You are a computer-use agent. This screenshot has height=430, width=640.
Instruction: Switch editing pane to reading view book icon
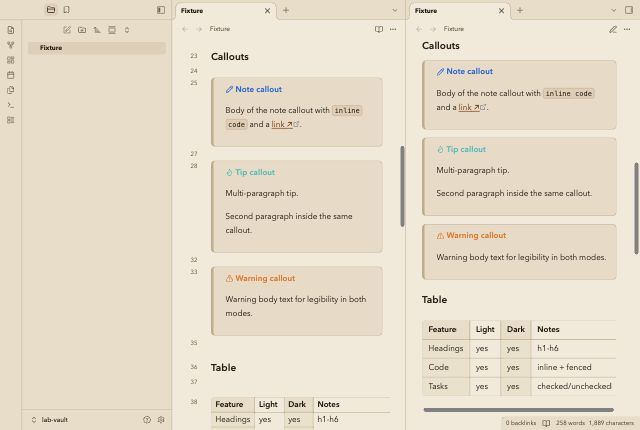tap(379, 29)
